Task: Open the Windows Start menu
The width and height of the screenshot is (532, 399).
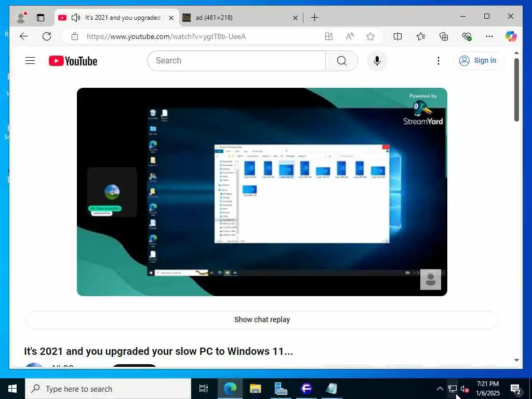Action: 12,389
